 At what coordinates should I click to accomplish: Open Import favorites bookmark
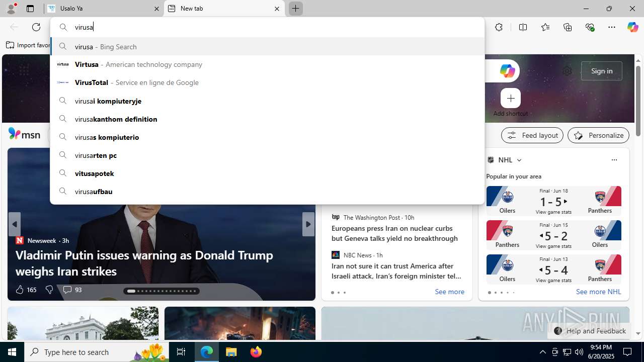click(x=28, y=45)
